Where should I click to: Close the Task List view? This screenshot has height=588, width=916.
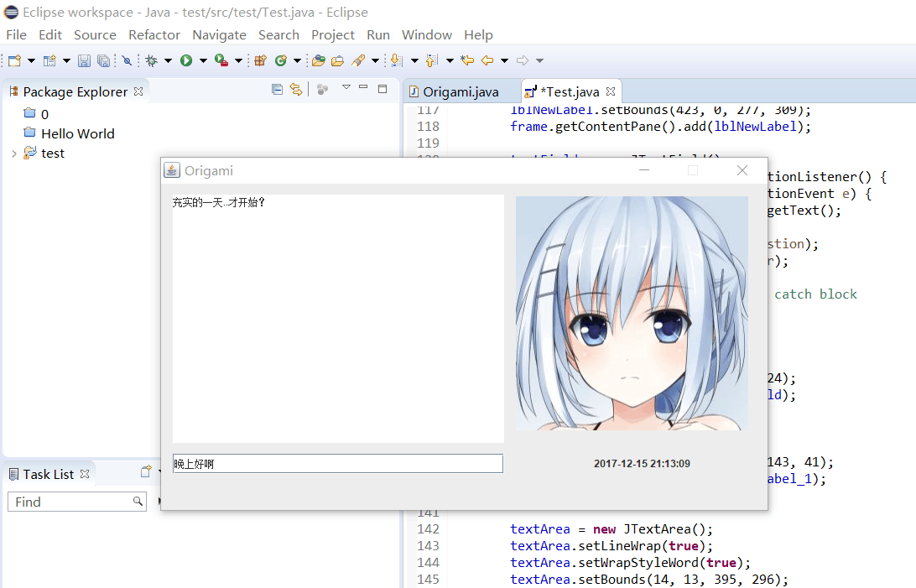(x=85, y=474)
